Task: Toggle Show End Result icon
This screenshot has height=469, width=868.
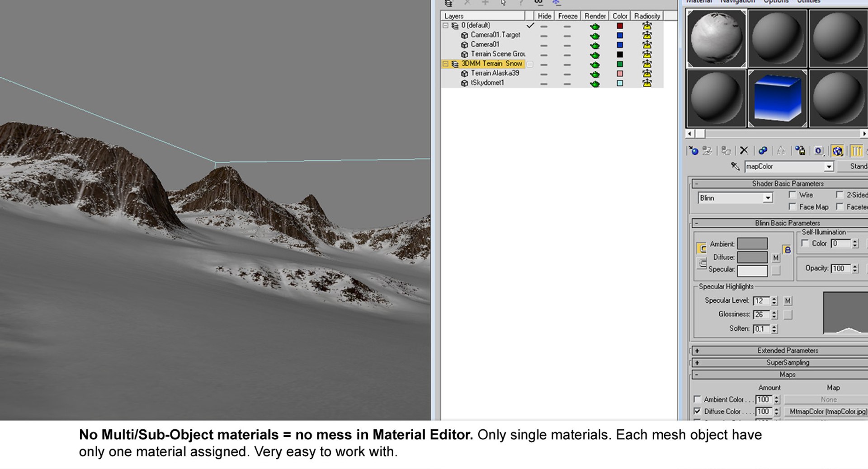Action: 856,151
